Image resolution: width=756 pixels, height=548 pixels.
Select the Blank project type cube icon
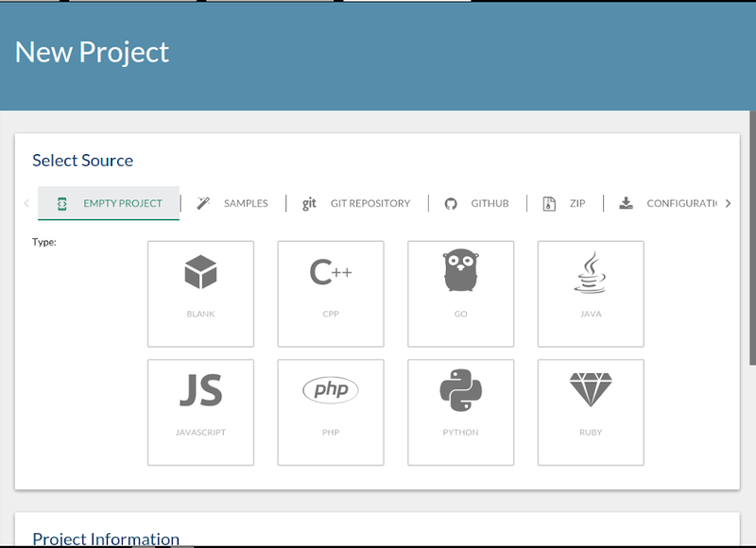pyautogui.click(x=200, y=274)
